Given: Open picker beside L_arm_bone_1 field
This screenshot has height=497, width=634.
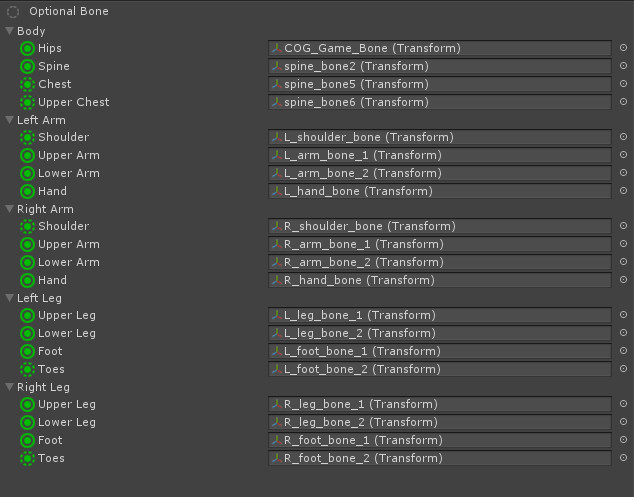Looking at the screenshot, I should [623, 154].
